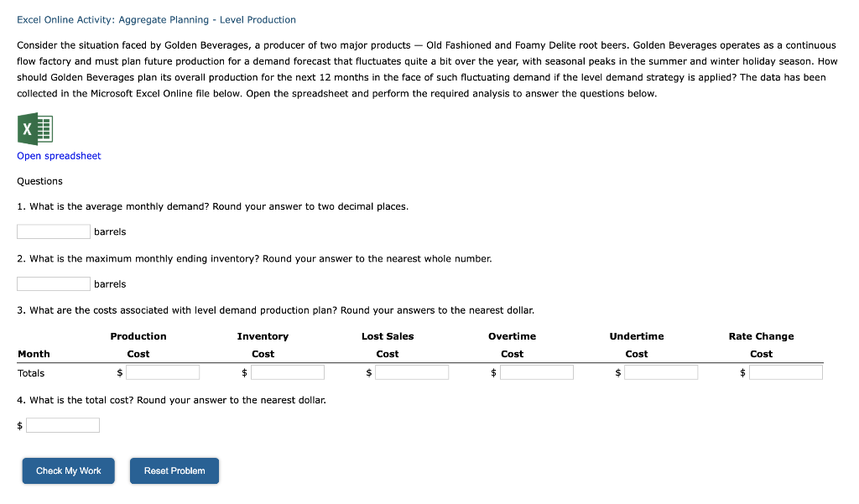Click the Rate Change Cost entry box
The width and height of the screenshot is (859, 504).
click(x=786, y=372)
